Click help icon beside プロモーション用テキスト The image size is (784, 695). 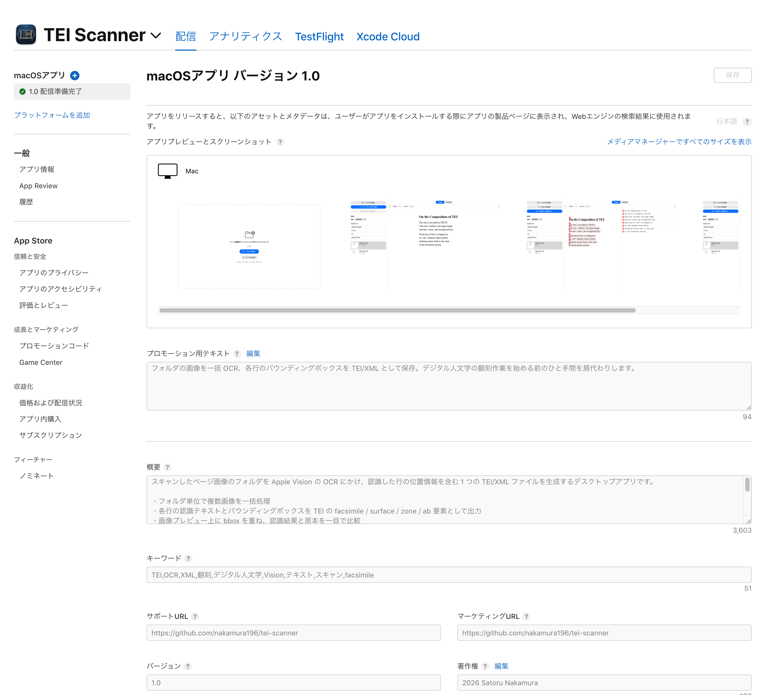(x=237, y=354)
